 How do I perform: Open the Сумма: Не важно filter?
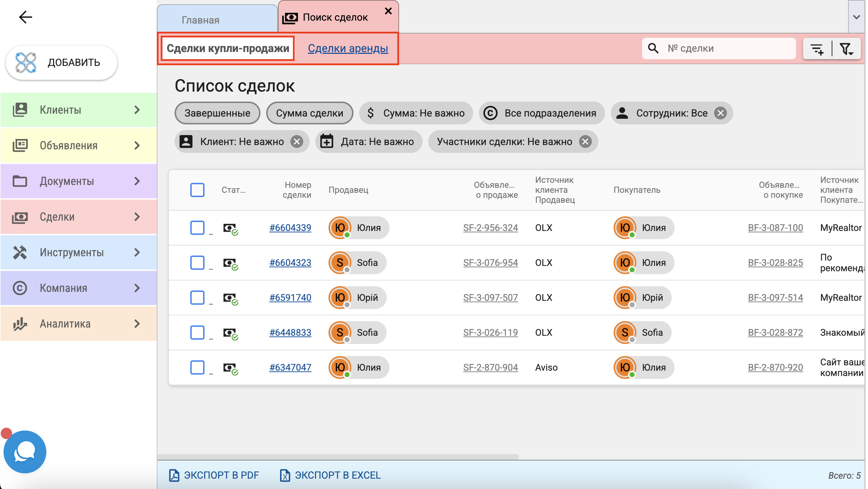pos(416,113)
